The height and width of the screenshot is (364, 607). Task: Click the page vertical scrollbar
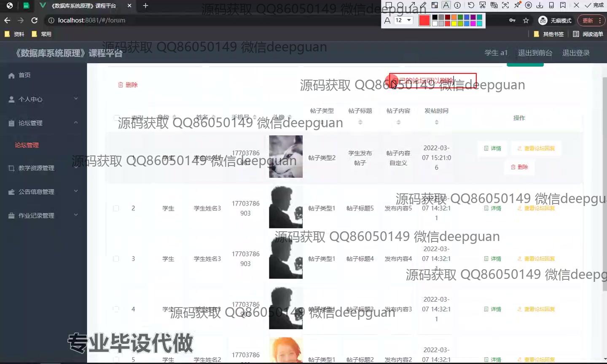point(604,184)
